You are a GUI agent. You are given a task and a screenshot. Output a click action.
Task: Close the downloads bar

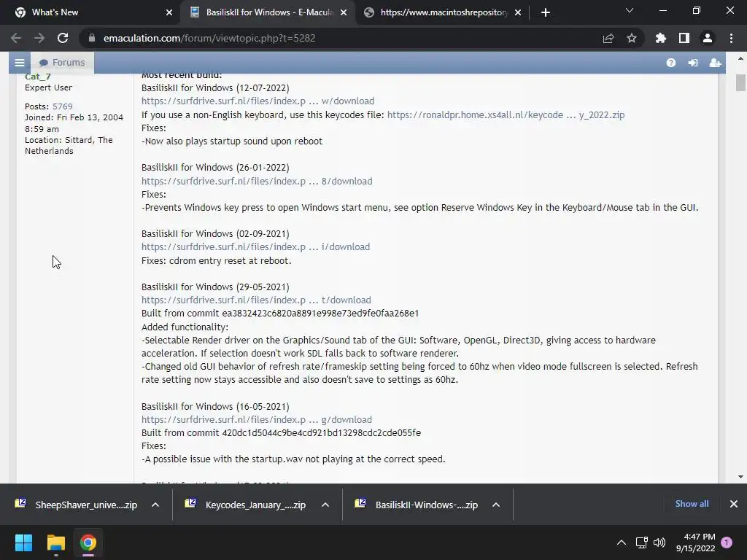734,504
